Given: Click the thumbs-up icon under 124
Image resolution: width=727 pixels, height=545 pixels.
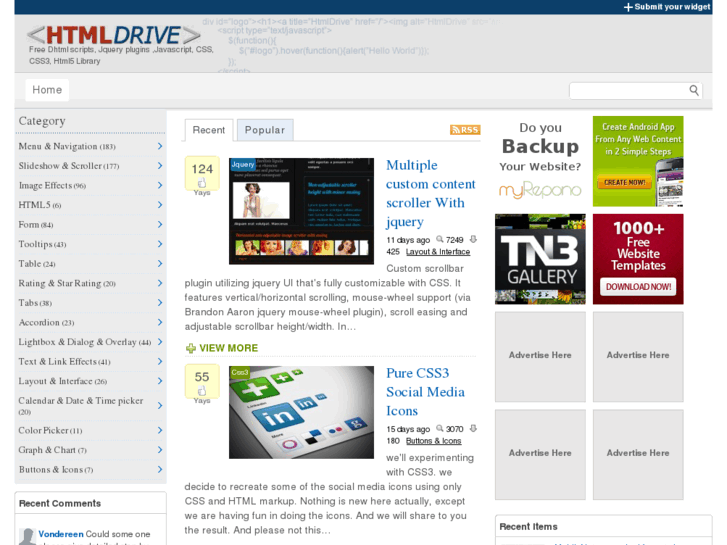Looking at the screenshot, I should point(202,182).
